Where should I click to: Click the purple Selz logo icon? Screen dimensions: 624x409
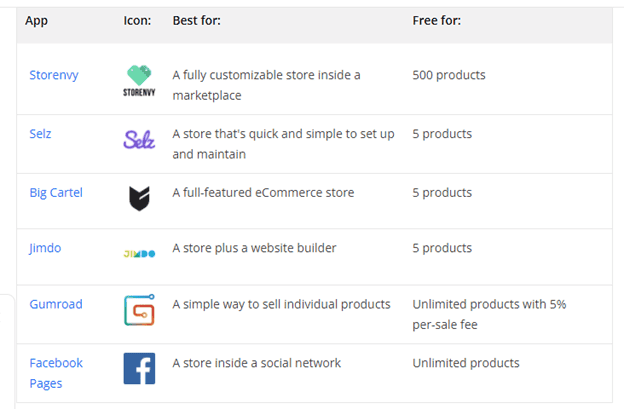pyautogui.click(x=139, y=140)
